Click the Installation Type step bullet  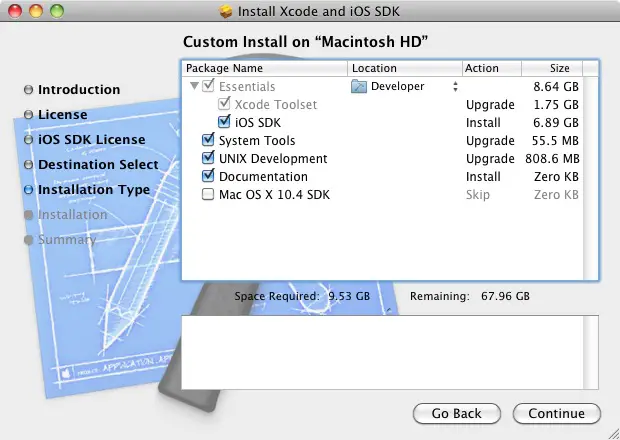28,190
